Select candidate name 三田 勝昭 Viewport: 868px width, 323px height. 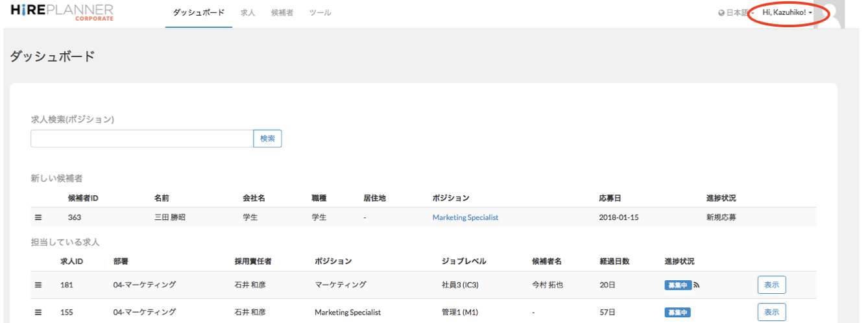pyautogui.click(x=169, y=218)
